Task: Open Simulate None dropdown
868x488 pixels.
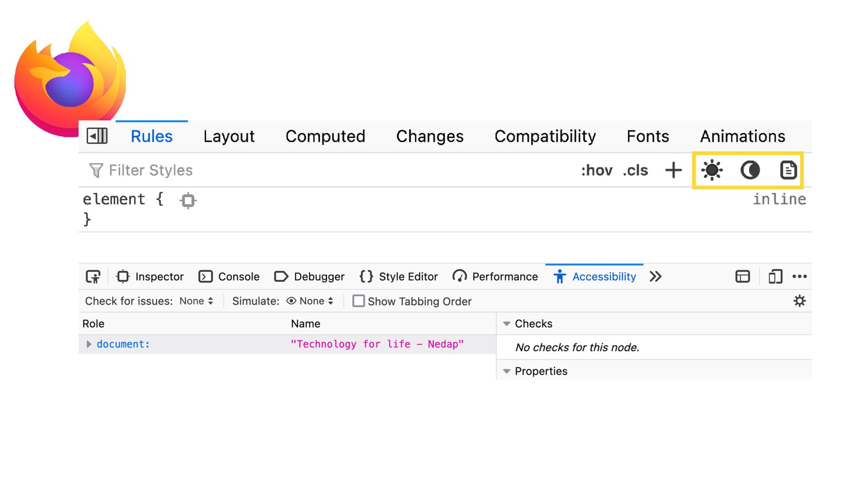Action: [310, 301]
